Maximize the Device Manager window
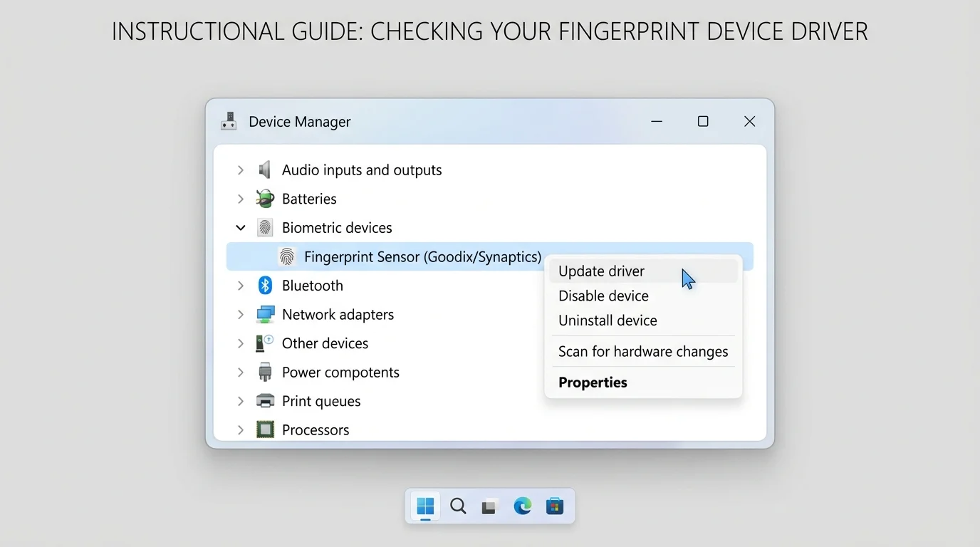Screen dimensions: 980x547 pyautogui.click(x=703, y=122)
